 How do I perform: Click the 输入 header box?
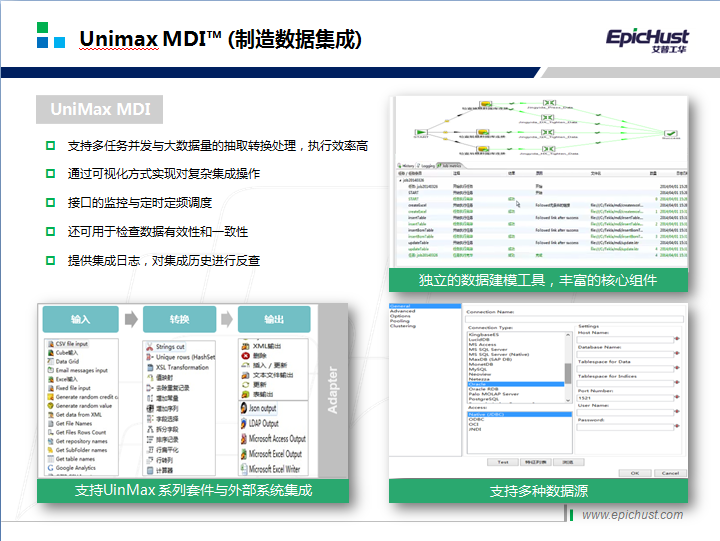point(80,319)
